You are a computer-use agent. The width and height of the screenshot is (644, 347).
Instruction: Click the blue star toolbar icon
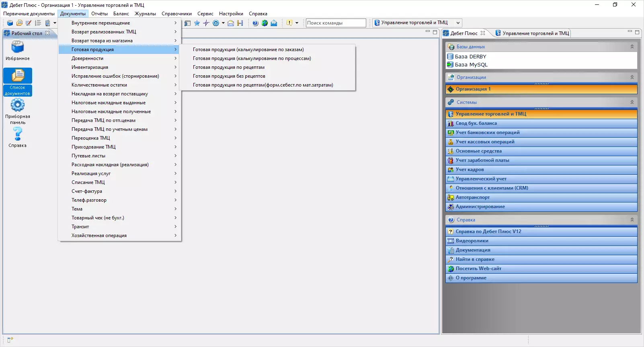197,23
